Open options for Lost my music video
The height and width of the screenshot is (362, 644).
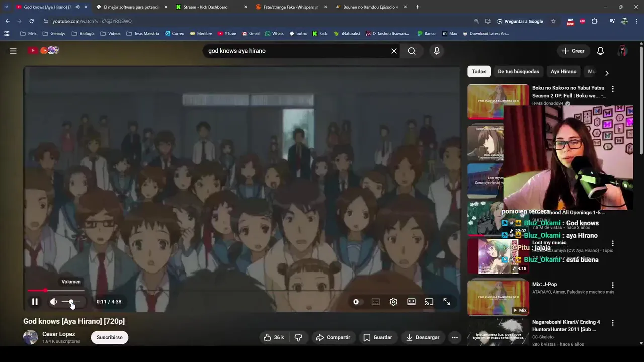(x=612, y=243)
